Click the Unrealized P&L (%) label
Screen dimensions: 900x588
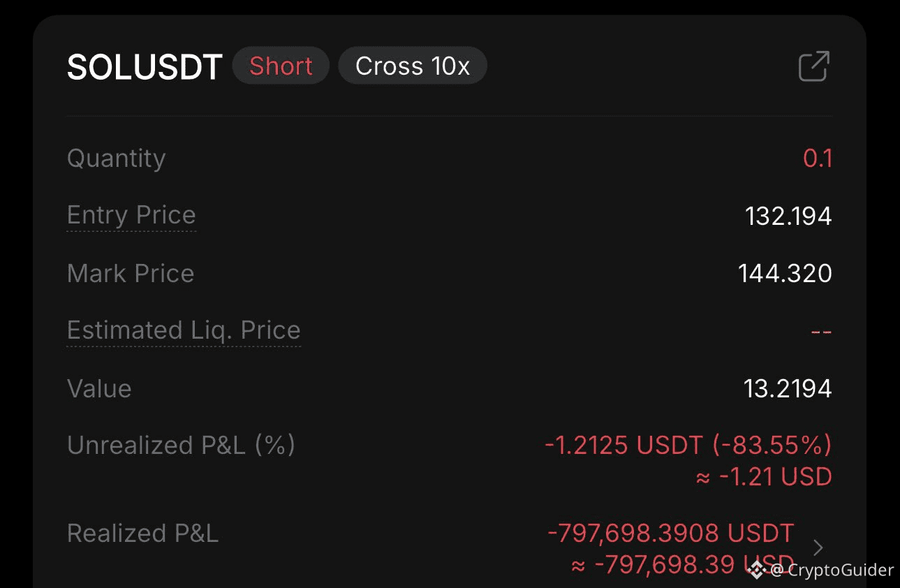[181, 446]
